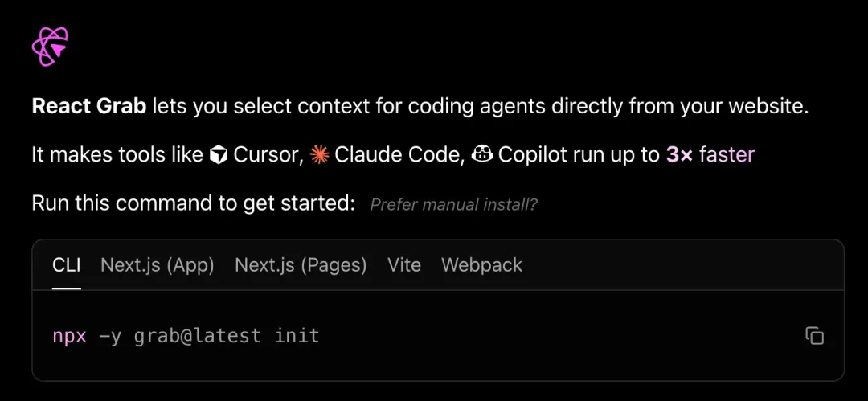Click the bold "React Grab" title text
The image size is (868, 401).
(x=89, y=106)
